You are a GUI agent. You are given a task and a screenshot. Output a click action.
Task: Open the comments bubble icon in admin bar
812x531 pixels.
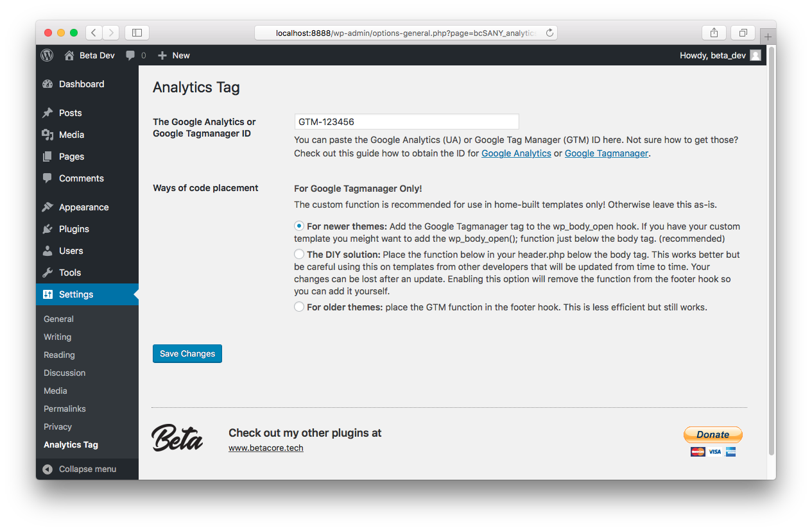coord(130,55)
